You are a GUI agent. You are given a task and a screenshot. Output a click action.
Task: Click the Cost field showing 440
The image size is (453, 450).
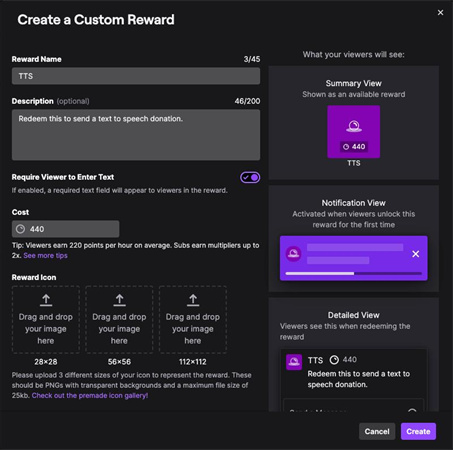[x=66, y=229]
